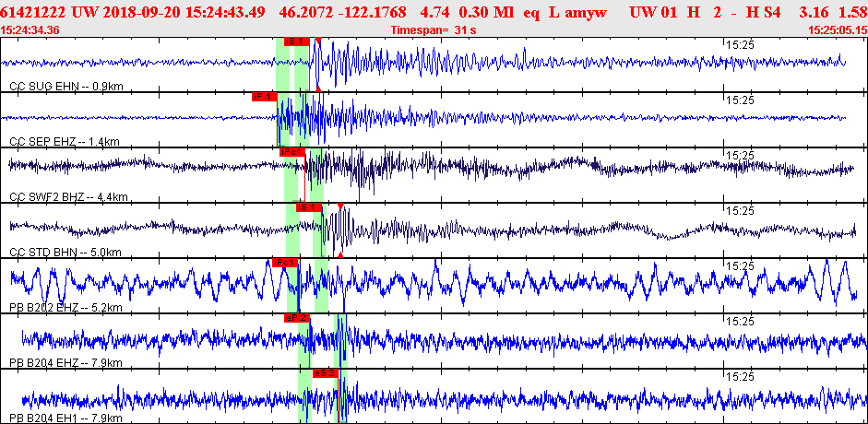Click the 15:25 time tick on the STD BHN row

coord(740,211)
